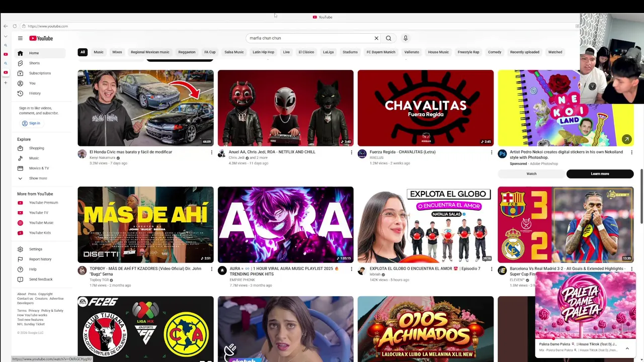Screen dimensions: 644x362
Task: Open the NETFLIX AND CHILL video thumbnail
Action: coord(285,108)
